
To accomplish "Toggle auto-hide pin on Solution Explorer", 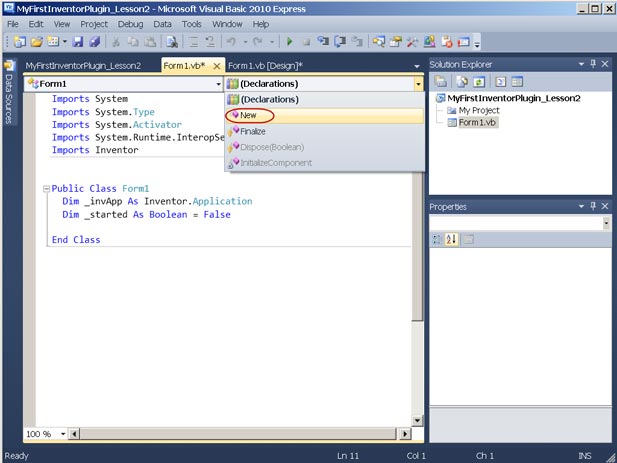I will (x=592, y=64).
